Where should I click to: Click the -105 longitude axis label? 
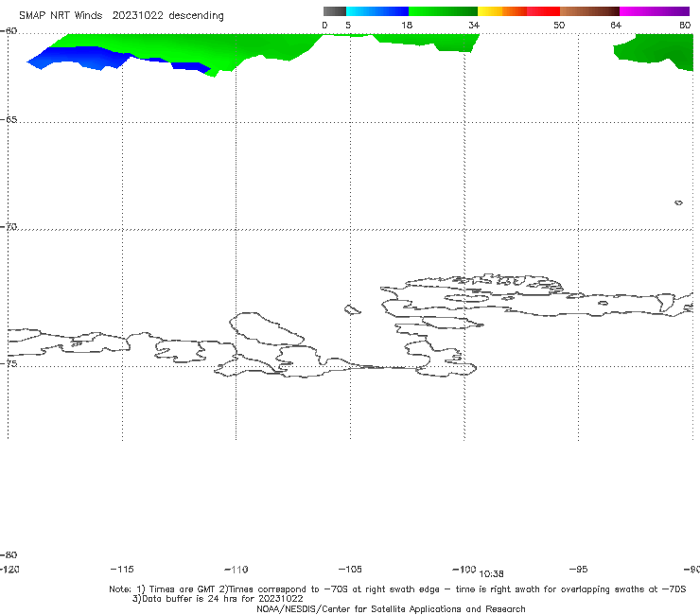pos(350,569)
